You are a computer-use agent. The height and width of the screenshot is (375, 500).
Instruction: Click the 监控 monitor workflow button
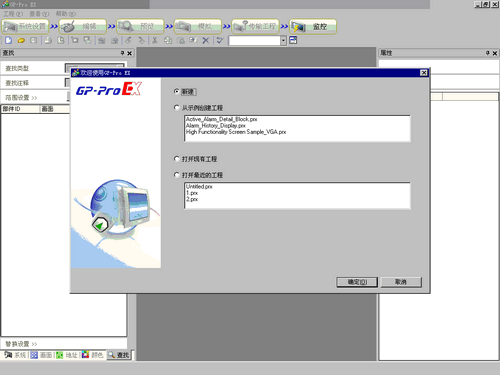click(313, 26)
